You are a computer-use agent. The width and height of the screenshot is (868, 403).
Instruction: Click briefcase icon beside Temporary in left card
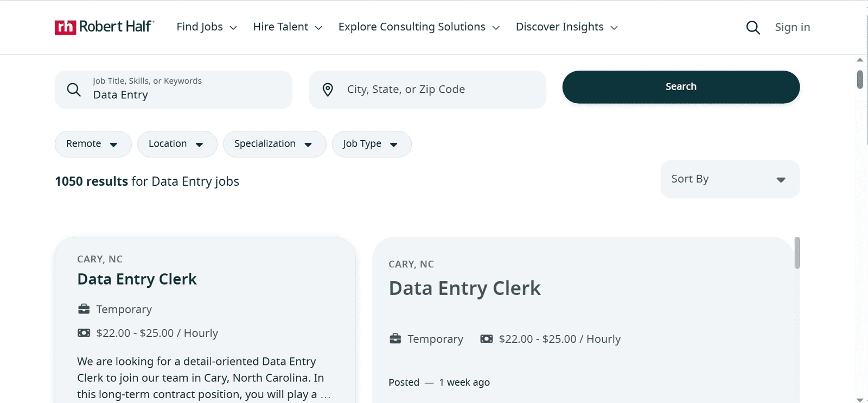point(84,309)
